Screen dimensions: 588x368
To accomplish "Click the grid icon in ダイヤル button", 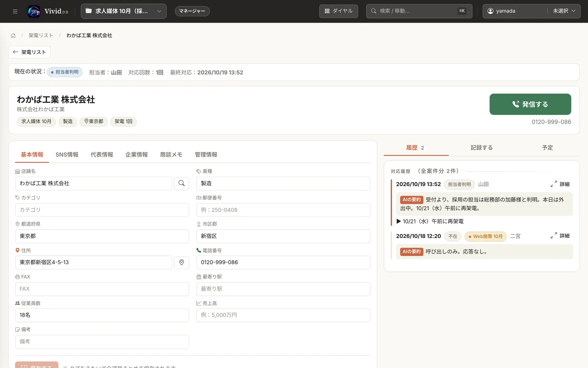I will tap(327, 11).
